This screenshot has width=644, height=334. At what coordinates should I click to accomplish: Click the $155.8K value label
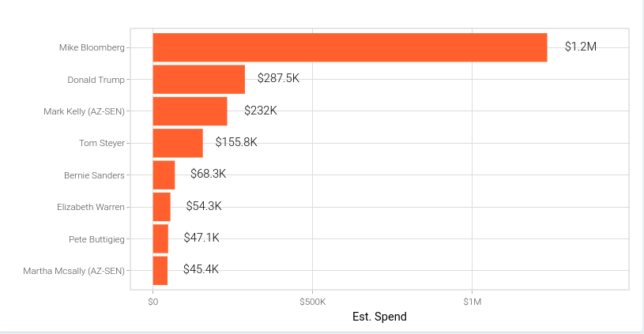click(236, 142)
